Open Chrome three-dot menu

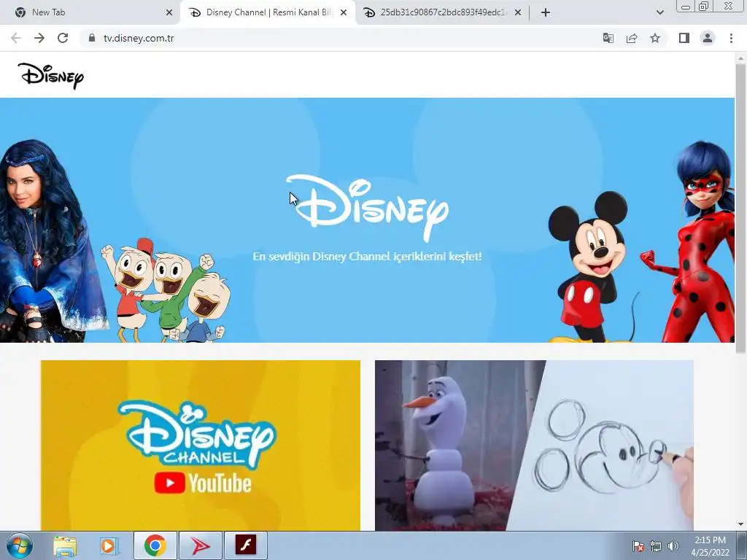731,38
